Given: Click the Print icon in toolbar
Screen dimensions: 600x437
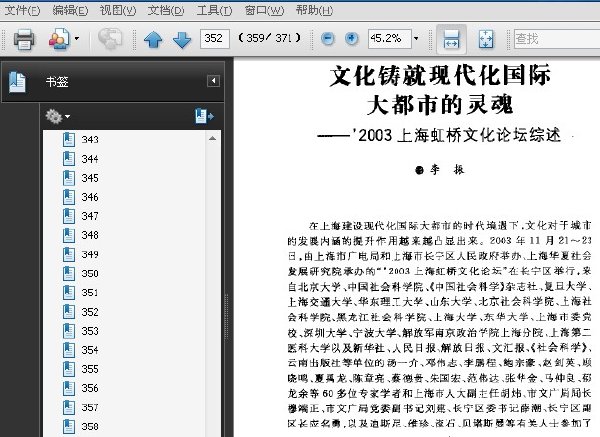Looking at the screenshot, I should click(24, 39).
